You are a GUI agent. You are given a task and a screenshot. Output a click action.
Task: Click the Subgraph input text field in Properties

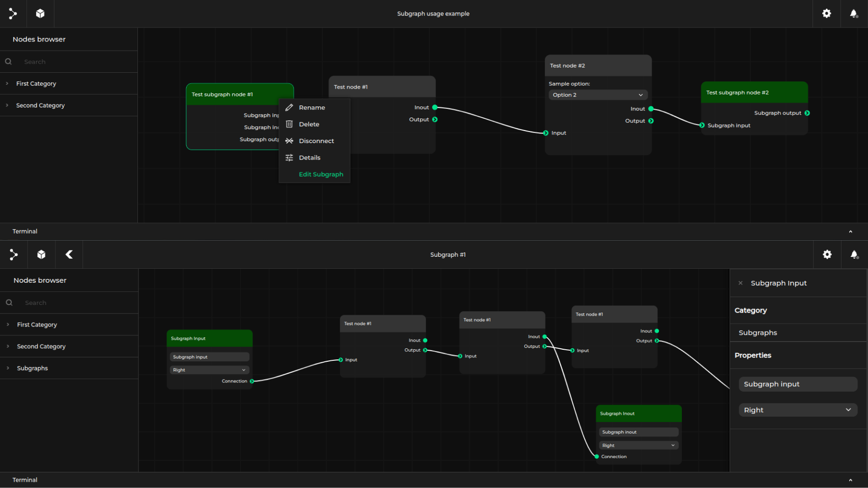pos(798,384)
